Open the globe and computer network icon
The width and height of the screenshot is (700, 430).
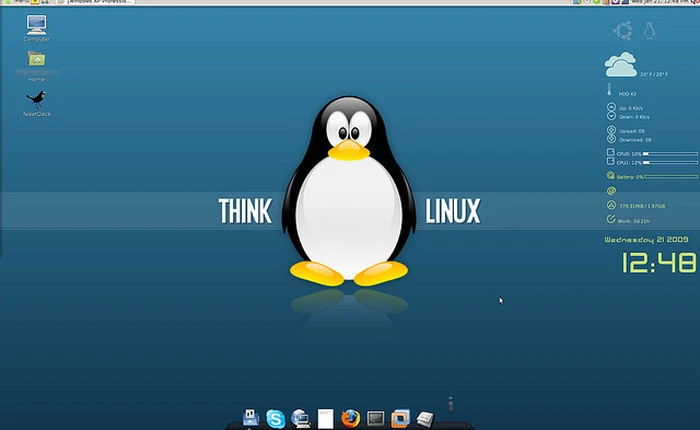pos(300,419)
